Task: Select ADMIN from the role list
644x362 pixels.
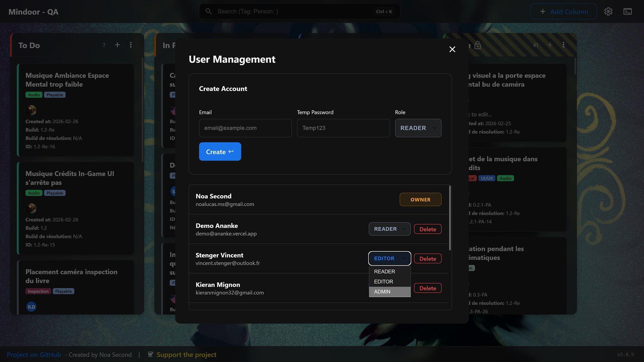Action: (x=389, y=292)
